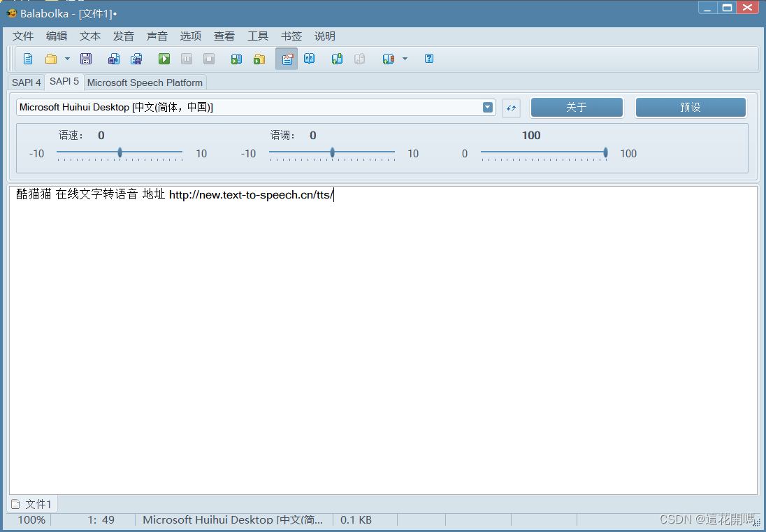Create a new document via toolbar icon
766x532 pixels.
(x=28, y=59)
